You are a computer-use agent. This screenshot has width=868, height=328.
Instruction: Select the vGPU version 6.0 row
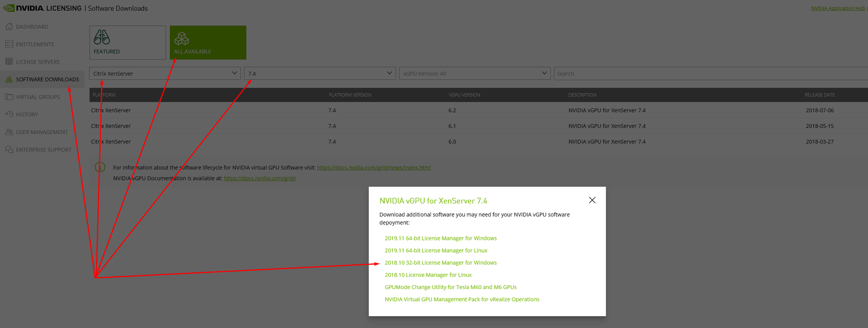tap(479, 141)
